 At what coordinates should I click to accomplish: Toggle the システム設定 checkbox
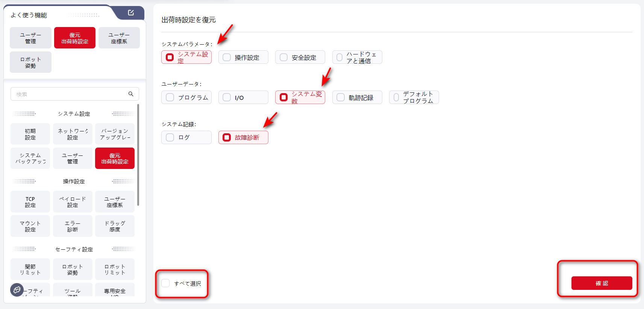[170, 57]
